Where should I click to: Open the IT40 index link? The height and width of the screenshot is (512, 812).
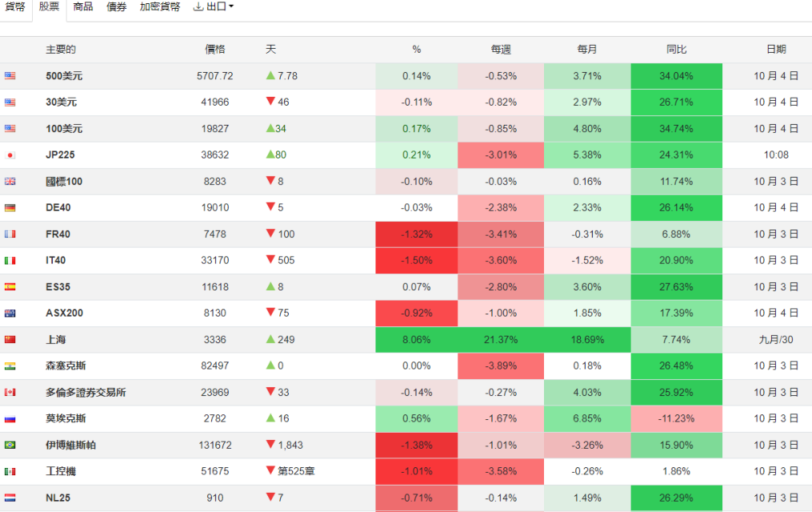coord(56,261)
